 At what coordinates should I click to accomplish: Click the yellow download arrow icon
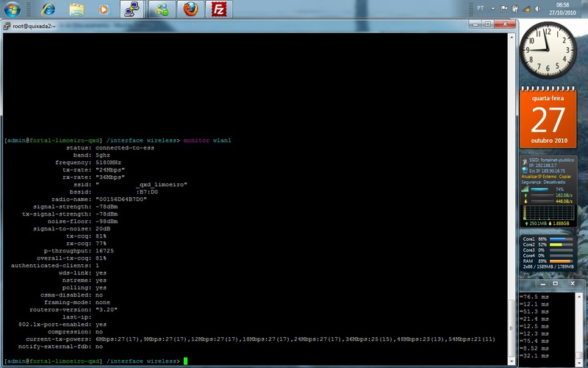coord(526,202)
